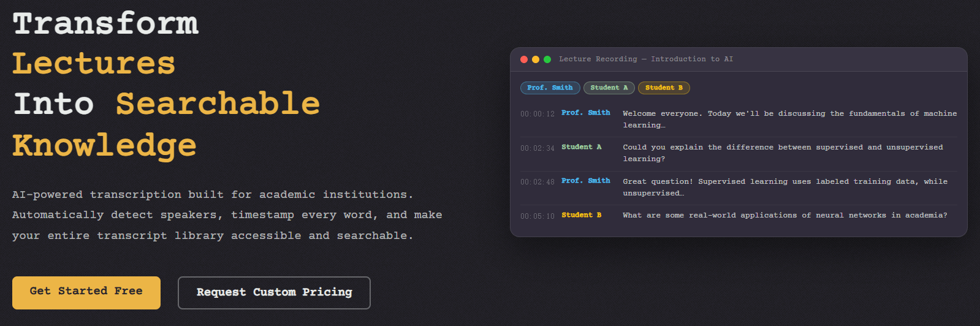The image size is (980, 326).
Task: Click the "Knowledge" headline word
Action: pos(105,146)
